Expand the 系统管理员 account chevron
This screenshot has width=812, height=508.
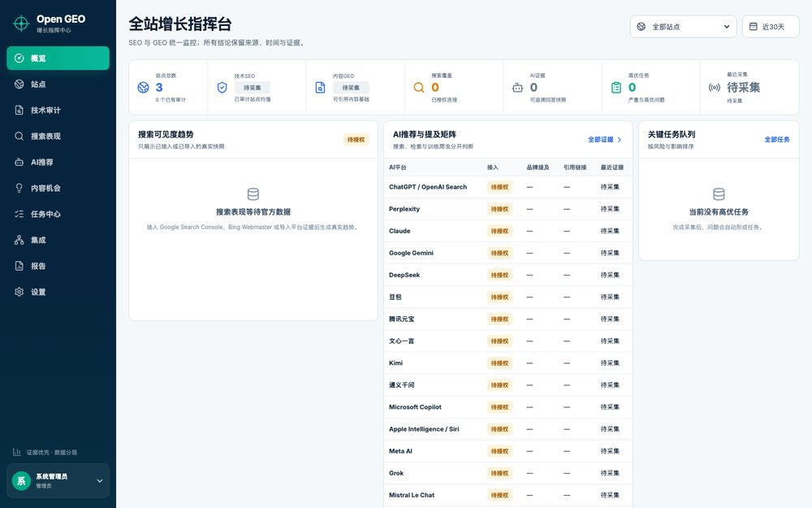pos(99,480)
